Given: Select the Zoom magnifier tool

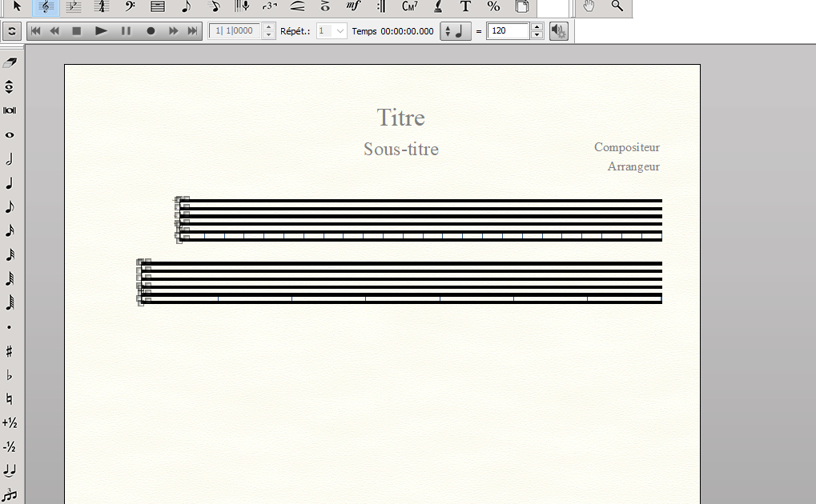Looking at the screenshot, I should click(x=617, y=6).
